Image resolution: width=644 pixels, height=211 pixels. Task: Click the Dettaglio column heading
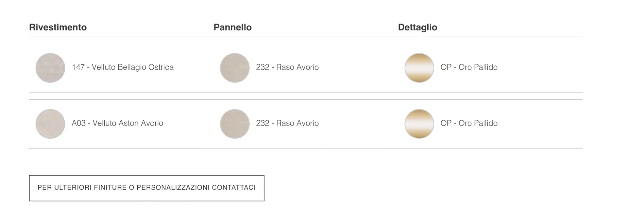418,27
